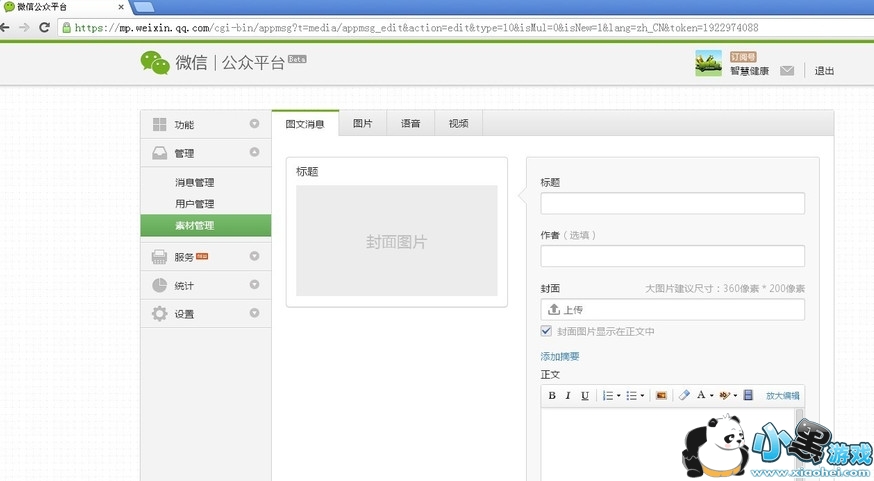Select the 微信公众平台 browser tab
Viewport: 874px width, 481px height.
64,7
